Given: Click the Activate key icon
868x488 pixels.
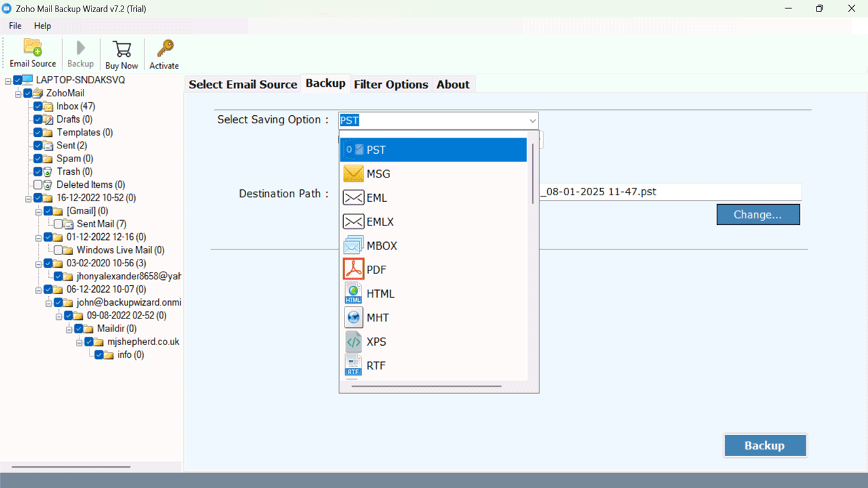Looking at the screenshot, I should 165,49.
